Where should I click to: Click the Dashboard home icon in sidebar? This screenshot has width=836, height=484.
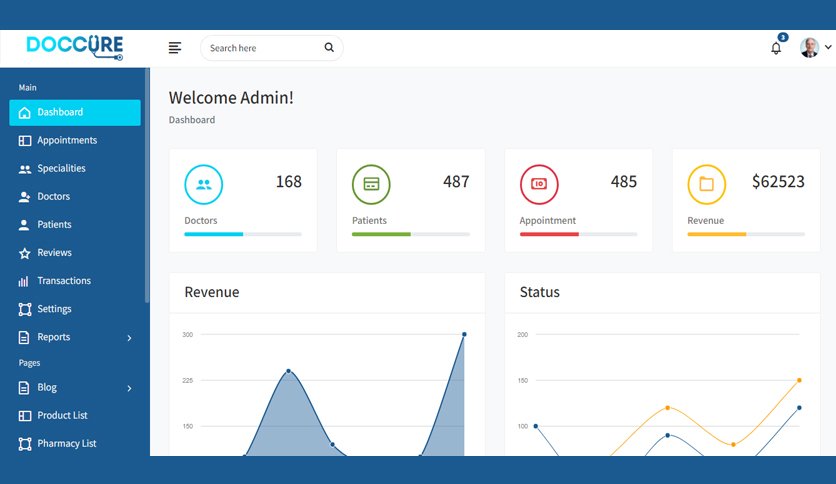tap(25, 112)
